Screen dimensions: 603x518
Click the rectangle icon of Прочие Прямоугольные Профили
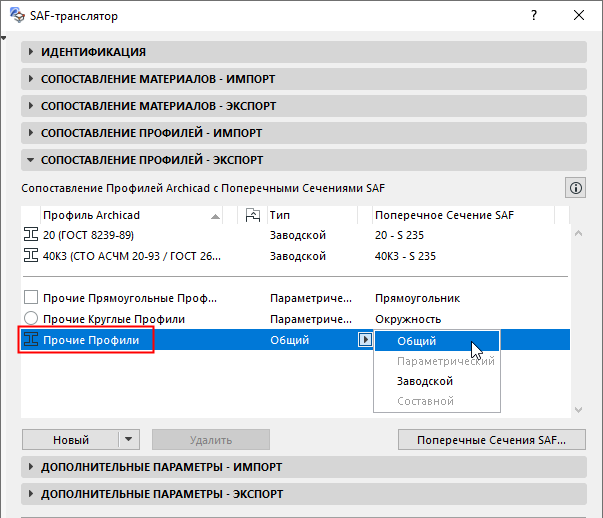tap(31, 297)
